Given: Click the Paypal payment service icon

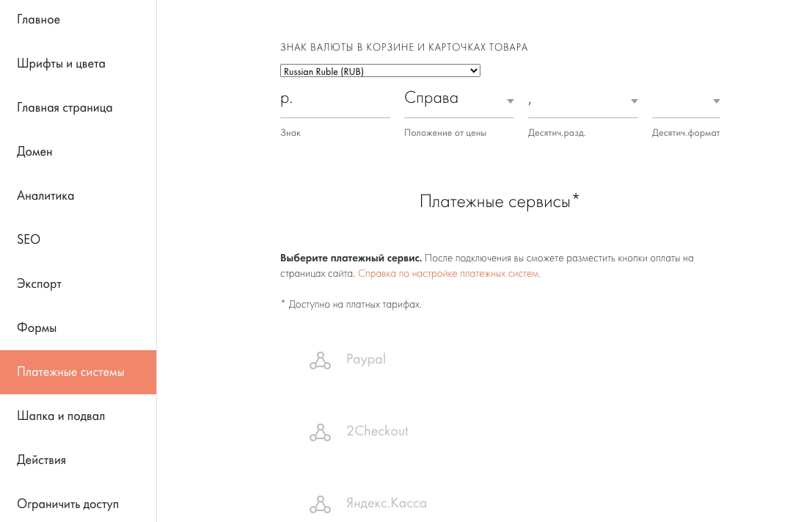Looking at the screenshot, I should point(320,360).
